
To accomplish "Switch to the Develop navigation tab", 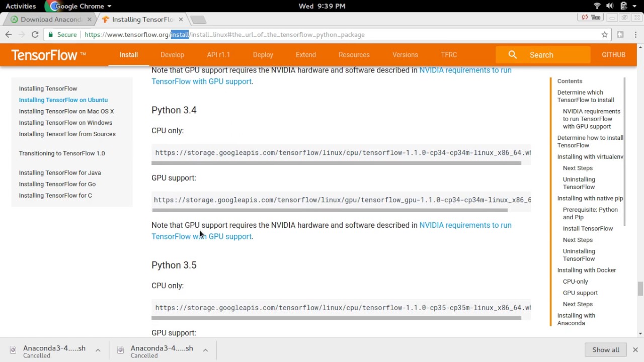I will pyautogui.click(x=172, y=55).
